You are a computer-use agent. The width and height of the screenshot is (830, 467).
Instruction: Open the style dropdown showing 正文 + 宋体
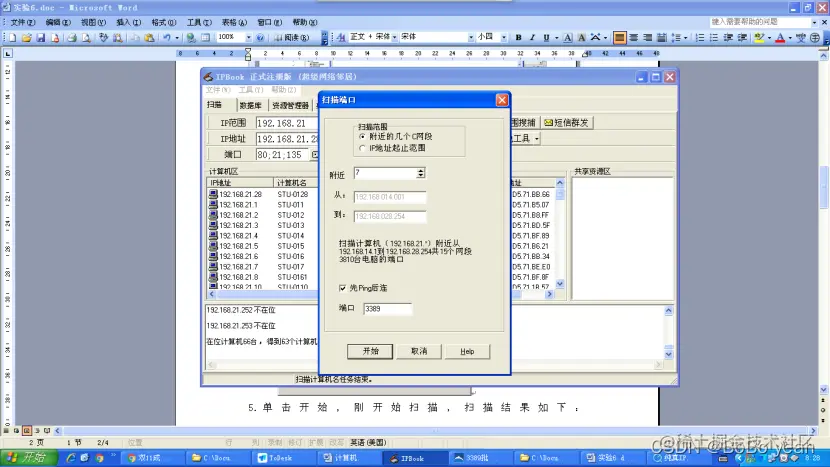(x=394, y=37)
